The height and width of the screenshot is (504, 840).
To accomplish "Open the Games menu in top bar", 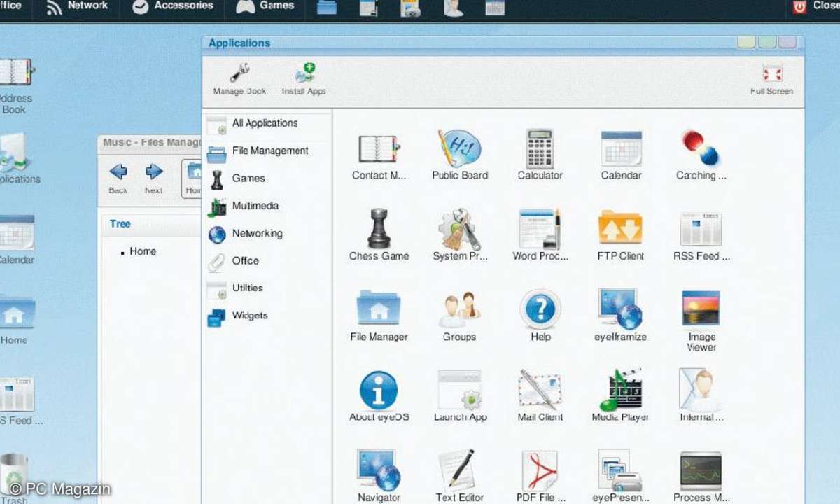I will point(264,6).
